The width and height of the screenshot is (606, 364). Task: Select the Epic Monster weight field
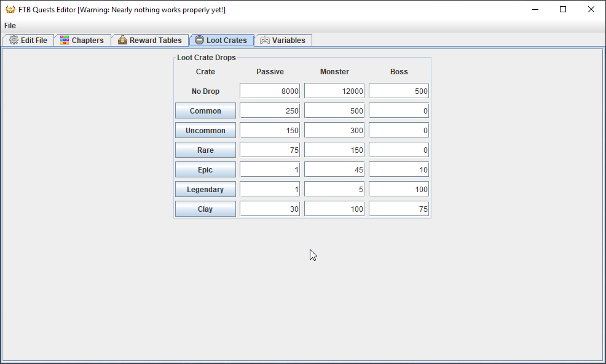334,170
